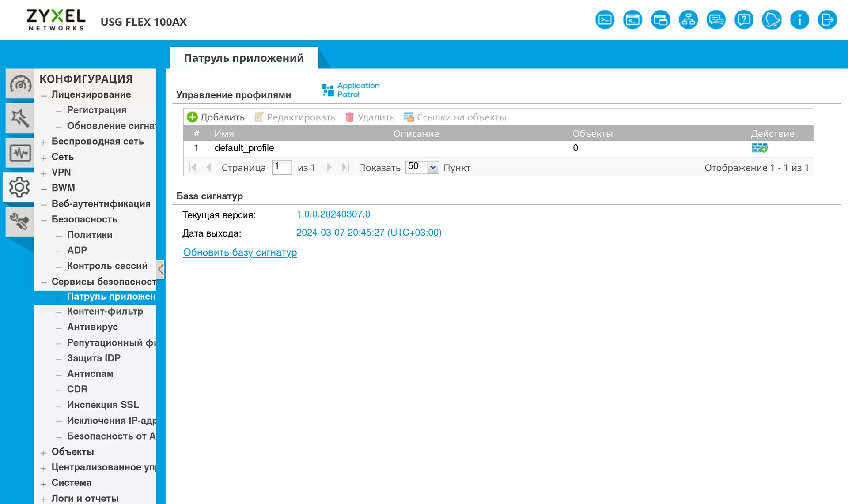Viewport: 848px width, 504px height.
Task: Go to next page arrow
Action: coord(329,167)
